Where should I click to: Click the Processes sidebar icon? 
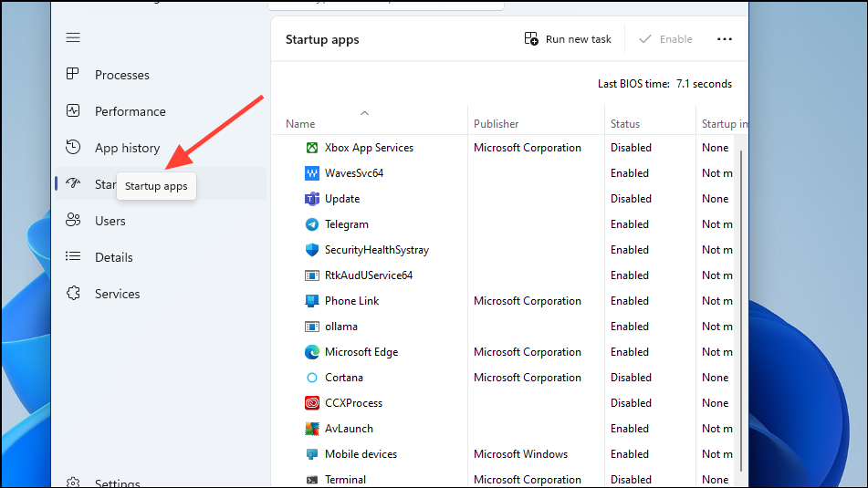(x=72, y=74)
